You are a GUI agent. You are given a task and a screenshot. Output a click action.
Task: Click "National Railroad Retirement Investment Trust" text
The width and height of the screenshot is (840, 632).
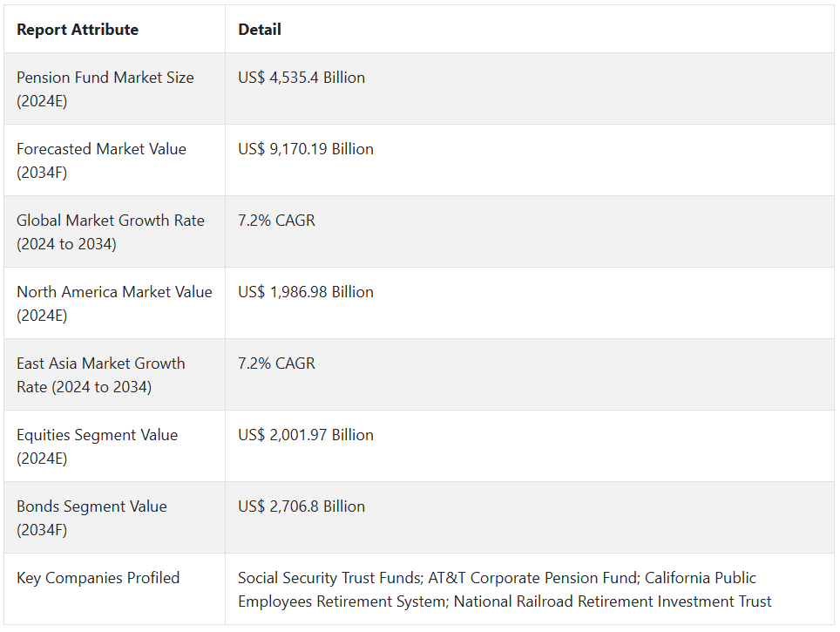click(x=613, y=601)
